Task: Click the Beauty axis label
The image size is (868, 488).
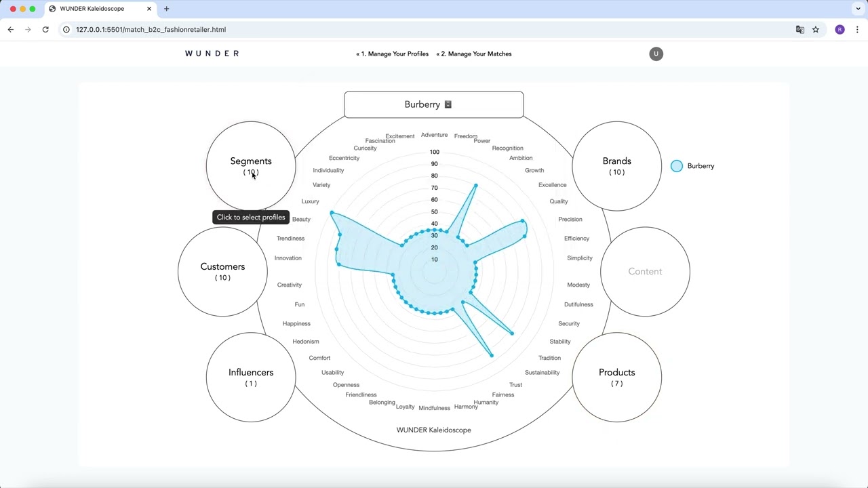Action: 301,220
